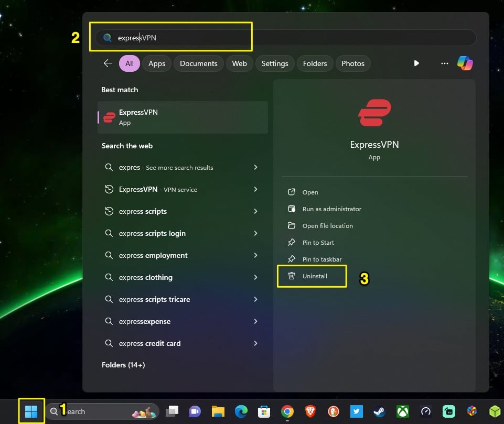Viewport: 504px width, 424px height.
Task: Open the Brave browser taskbar icon
Action: pyautogui.click(x=310, y=411)
